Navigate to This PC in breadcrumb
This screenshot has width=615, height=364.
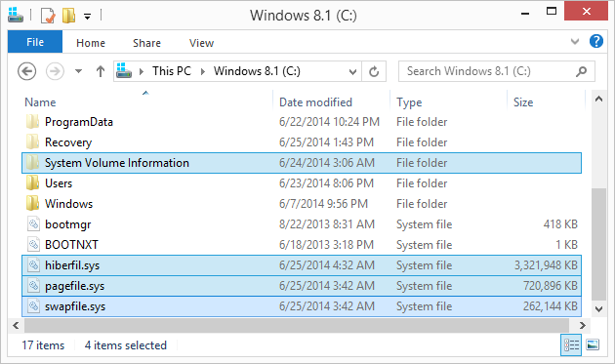coord(172,71)
